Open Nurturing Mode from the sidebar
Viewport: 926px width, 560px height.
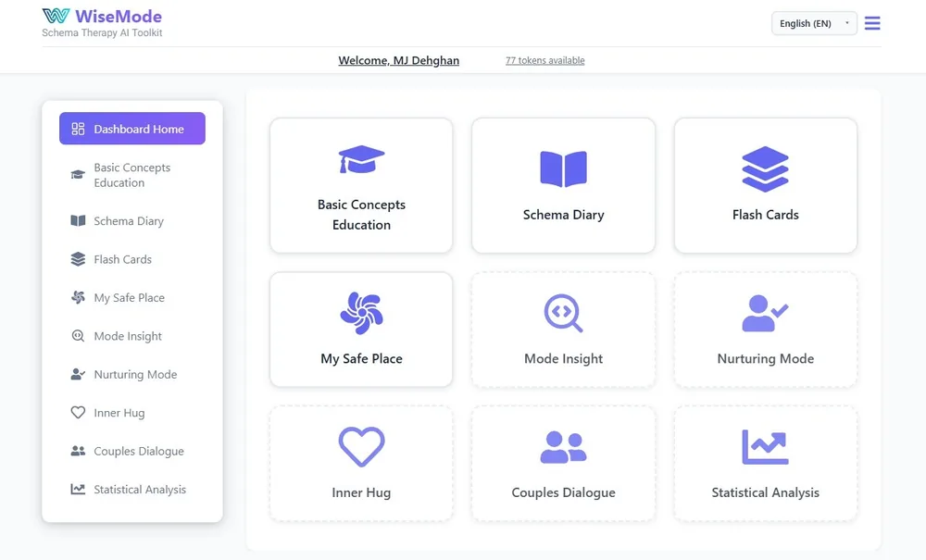(x=132, y=374)
